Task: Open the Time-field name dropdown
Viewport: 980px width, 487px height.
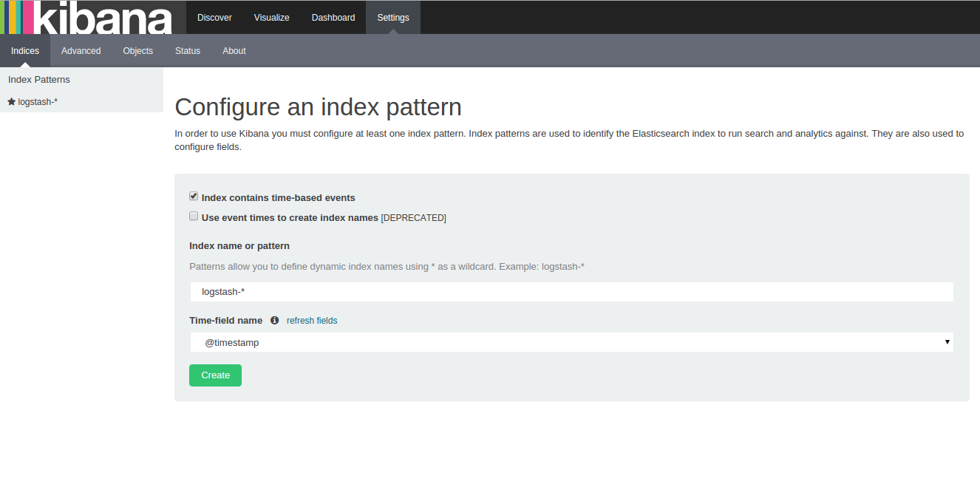Action: (571, 342)
